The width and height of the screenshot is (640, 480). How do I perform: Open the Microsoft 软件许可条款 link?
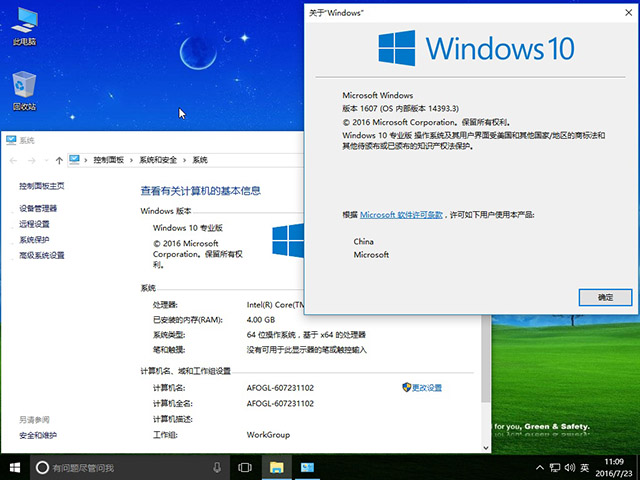click(402, 215)
